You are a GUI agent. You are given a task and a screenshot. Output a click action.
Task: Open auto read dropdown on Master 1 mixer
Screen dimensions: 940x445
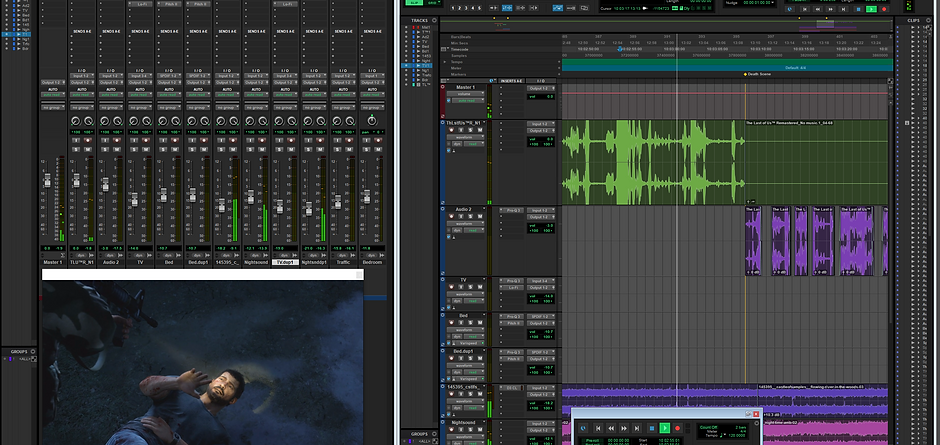click(53, 95)
